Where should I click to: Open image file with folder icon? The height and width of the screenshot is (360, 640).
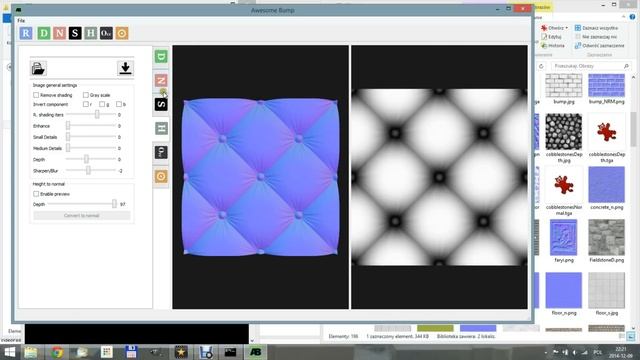click(x=38, y=68)
